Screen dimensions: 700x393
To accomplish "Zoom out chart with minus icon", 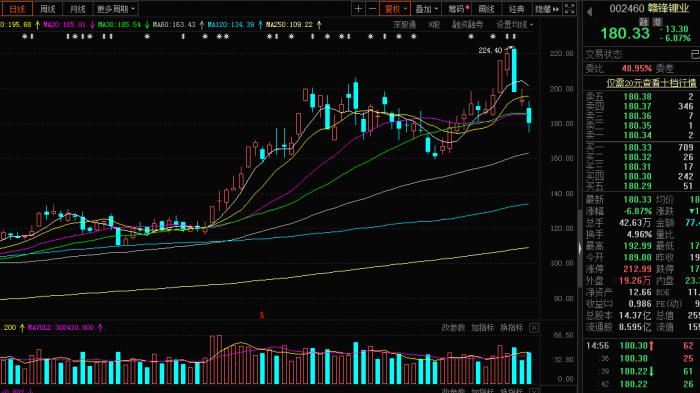I will tap(372, 9).
